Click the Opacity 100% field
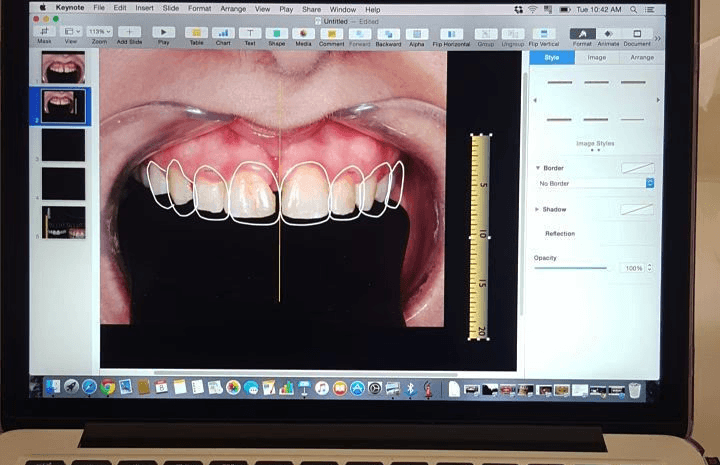 point(633,268)
